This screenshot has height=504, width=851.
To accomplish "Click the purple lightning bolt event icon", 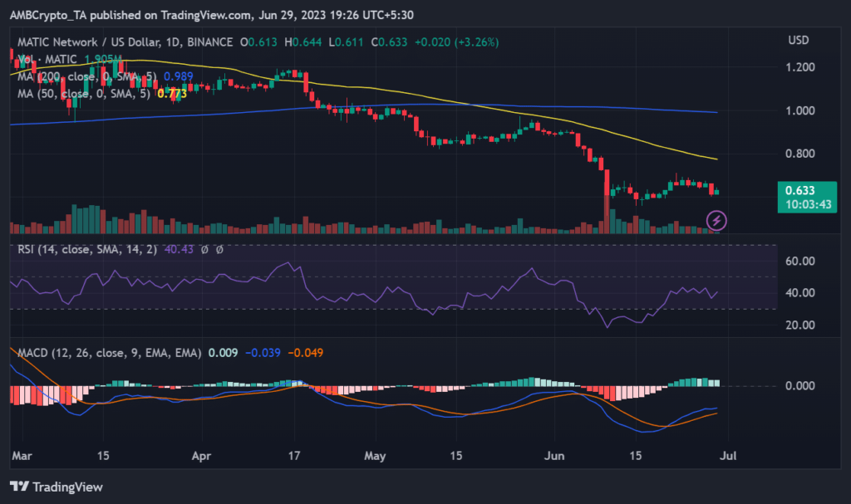I will pyautogui.click(x=716, y=220).
